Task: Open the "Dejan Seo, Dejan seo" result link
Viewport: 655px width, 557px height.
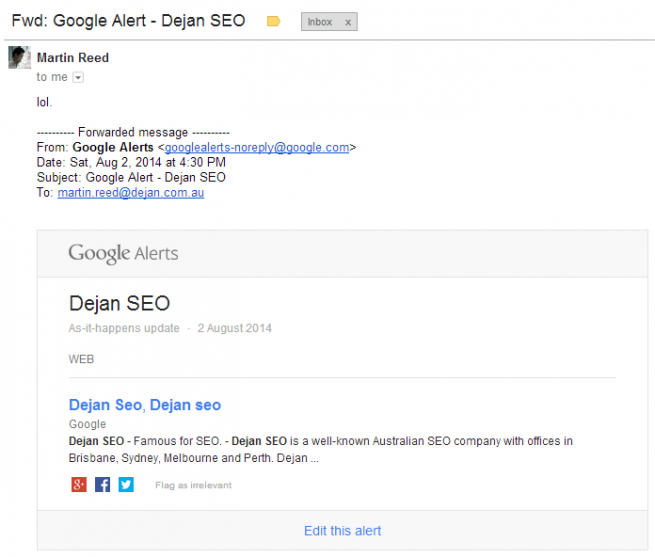Action: [145, 405]
